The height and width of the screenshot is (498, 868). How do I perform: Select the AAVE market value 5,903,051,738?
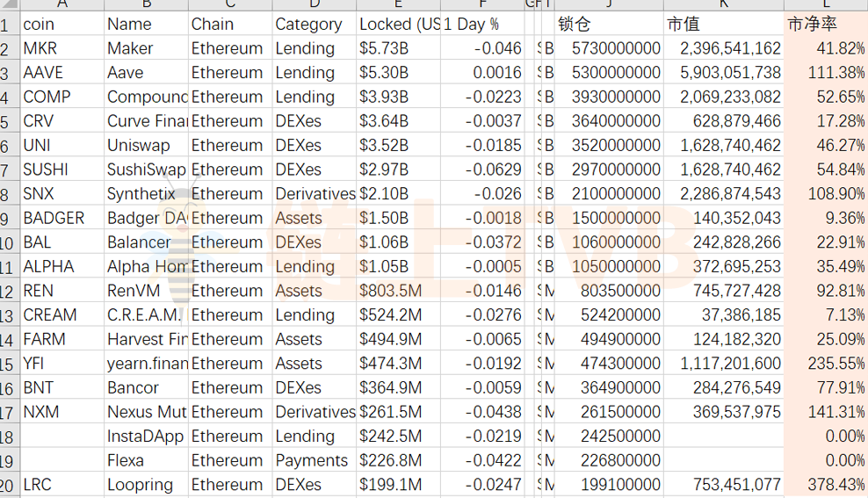click(724, 73)
